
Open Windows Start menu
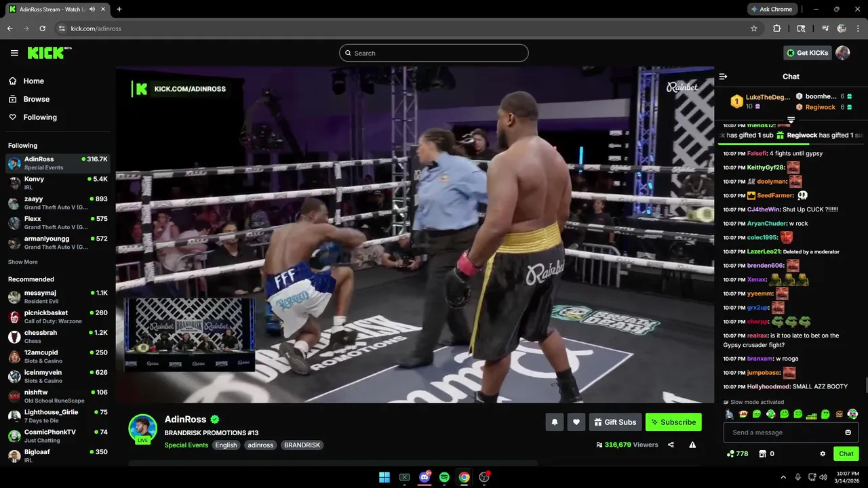(384, 477)
